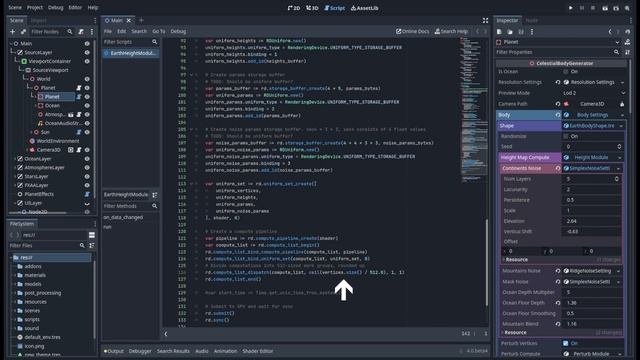The image size is (640, 360).
Task: Open the Project menu
Action: (35, 7)
